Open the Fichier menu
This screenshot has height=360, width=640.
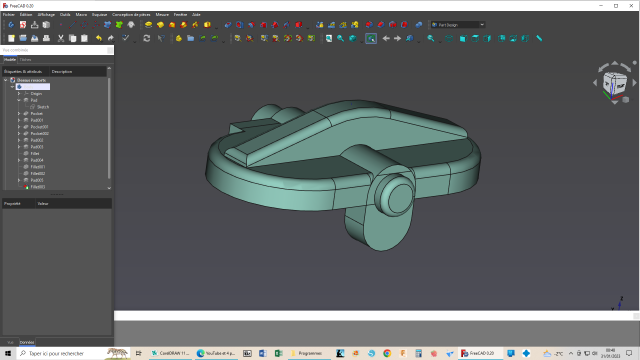pyautogui.click(x=9, y=15)
